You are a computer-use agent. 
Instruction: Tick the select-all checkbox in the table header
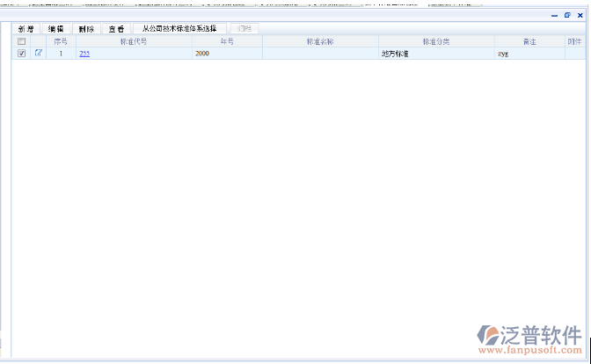[21, 41]
